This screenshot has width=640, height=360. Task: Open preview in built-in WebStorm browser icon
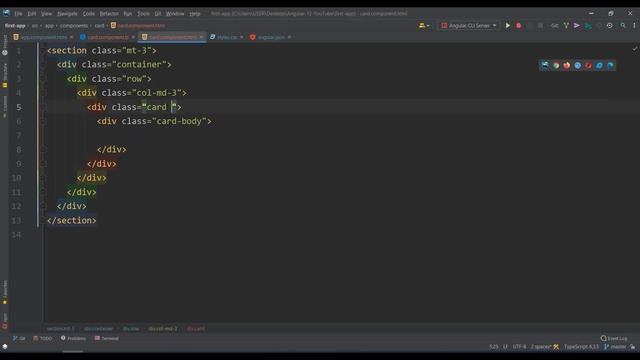(x=545, y=65)
